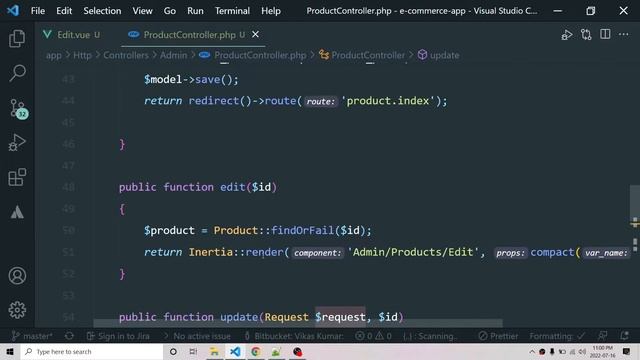Click the master branch status item

coord(32,336)
